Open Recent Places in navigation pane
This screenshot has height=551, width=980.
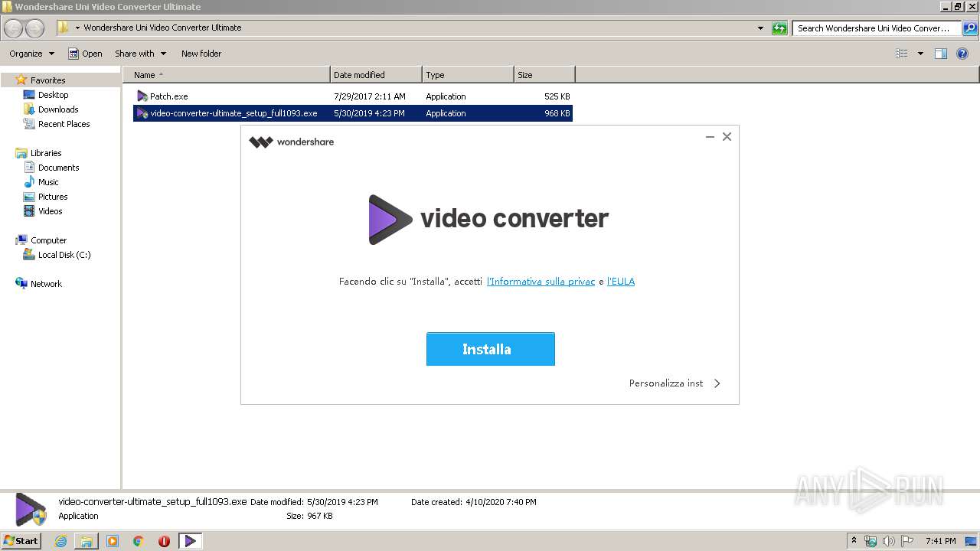(64, 124)
